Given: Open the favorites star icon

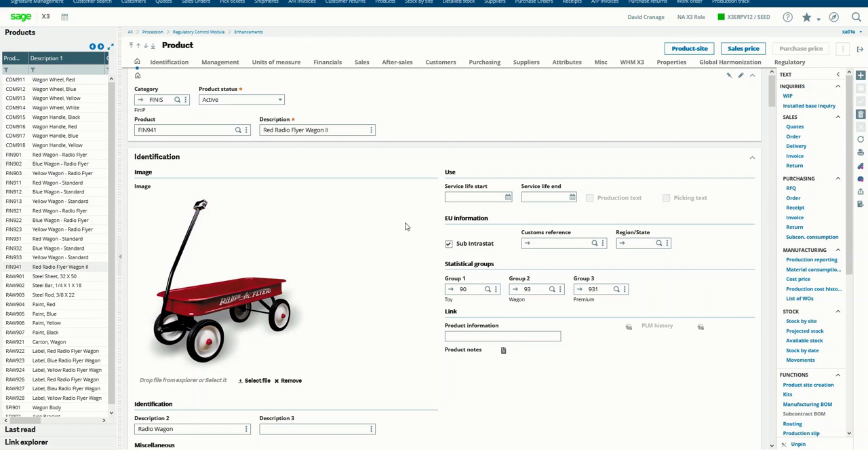Looking at the screenshot, I should point(806,17).
